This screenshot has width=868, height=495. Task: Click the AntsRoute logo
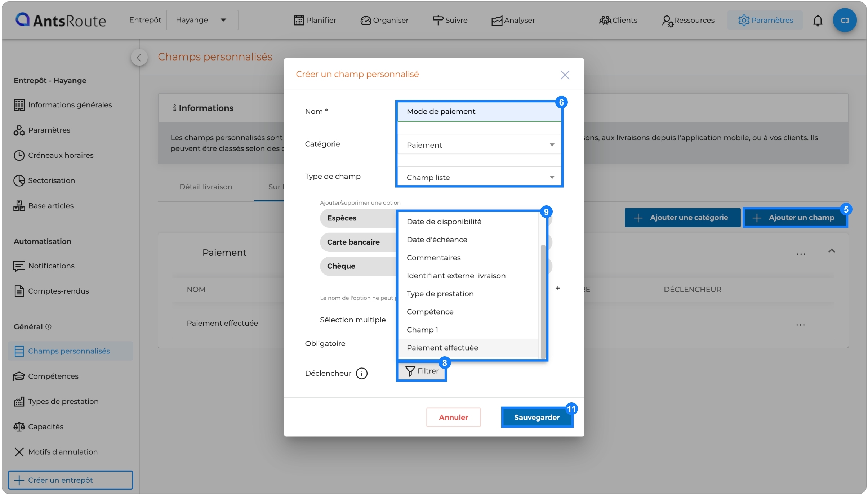(x=61, y=20)
